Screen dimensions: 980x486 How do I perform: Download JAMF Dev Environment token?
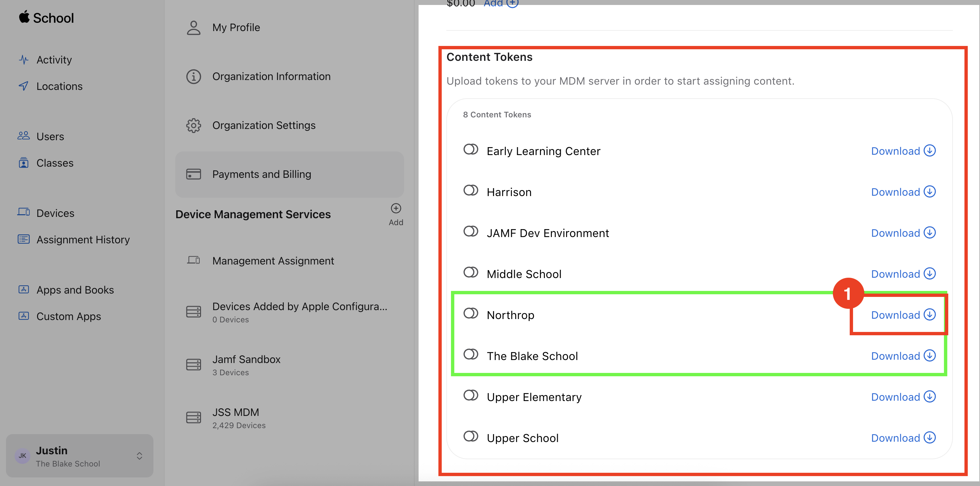[904, 233]
